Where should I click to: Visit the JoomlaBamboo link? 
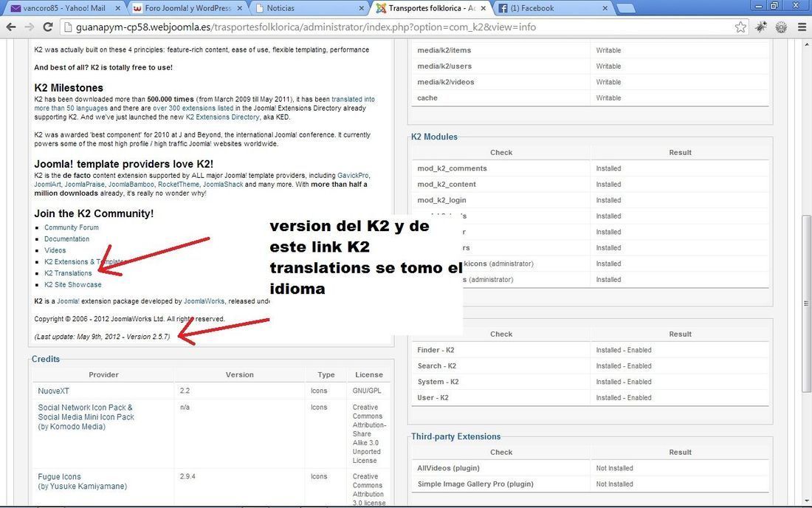coord(131,185)
